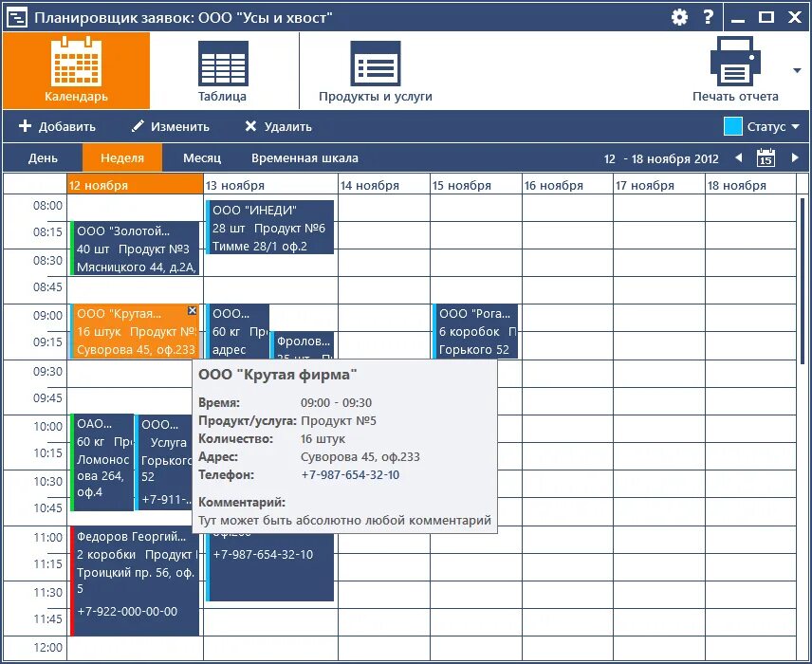Image resolution: width=812 pixels, height=664 pixels.
Task: Select the 14 ноября column header
Action: (x=384, y=185)
